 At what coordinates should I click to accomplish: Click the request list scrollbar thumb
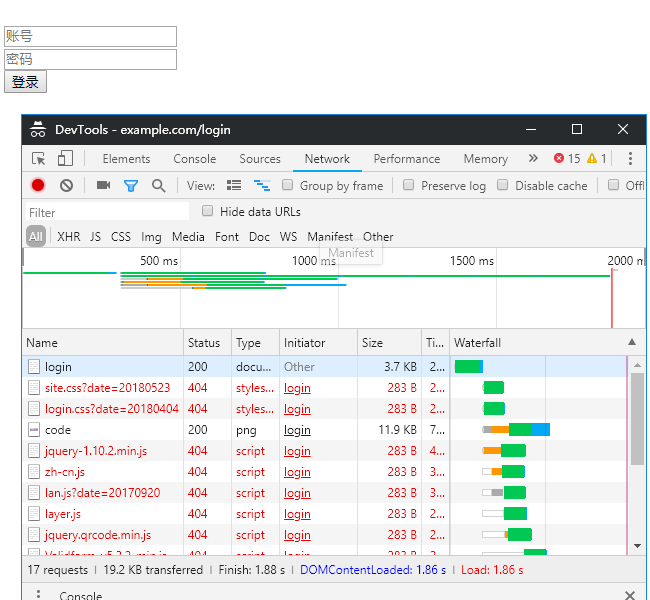637,419
